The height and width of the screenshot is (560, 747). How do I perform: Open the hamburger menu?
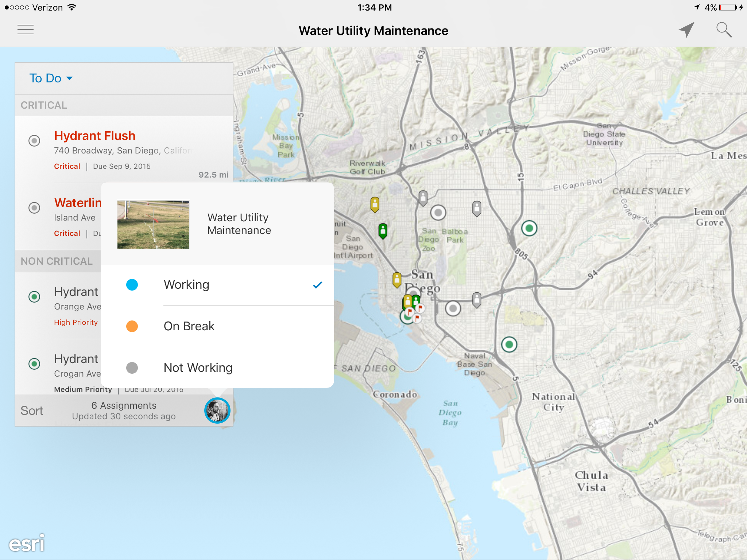26,30
